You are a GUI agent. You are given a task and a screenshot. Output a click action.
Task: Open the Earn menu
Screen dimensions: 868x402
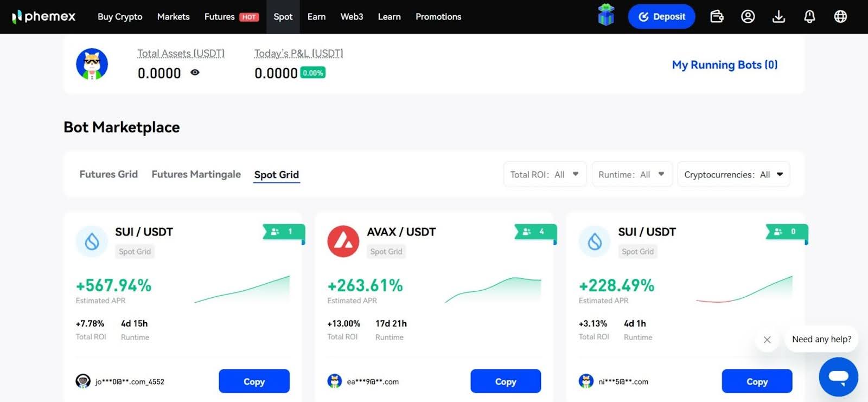[316, 17]
